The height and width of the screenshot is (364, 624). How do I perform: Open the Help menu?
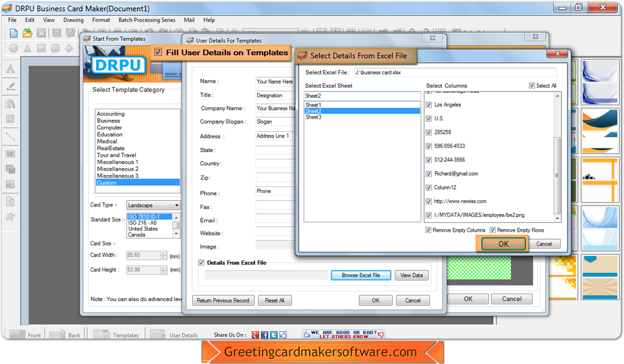(209, 20)
